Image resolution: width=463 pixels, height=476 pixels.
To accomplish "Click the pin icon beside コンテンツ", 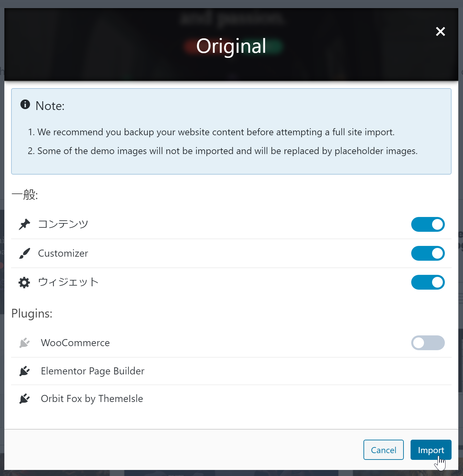I will pyautogui.click(x=24, y=224).
